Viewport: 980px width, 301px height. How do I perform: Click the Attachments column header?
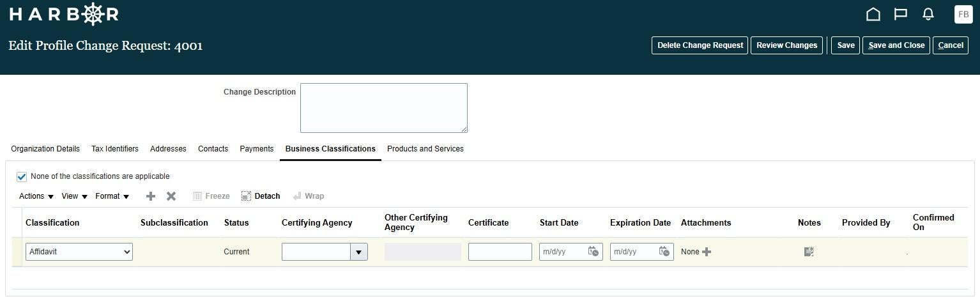tap(706, 223)
